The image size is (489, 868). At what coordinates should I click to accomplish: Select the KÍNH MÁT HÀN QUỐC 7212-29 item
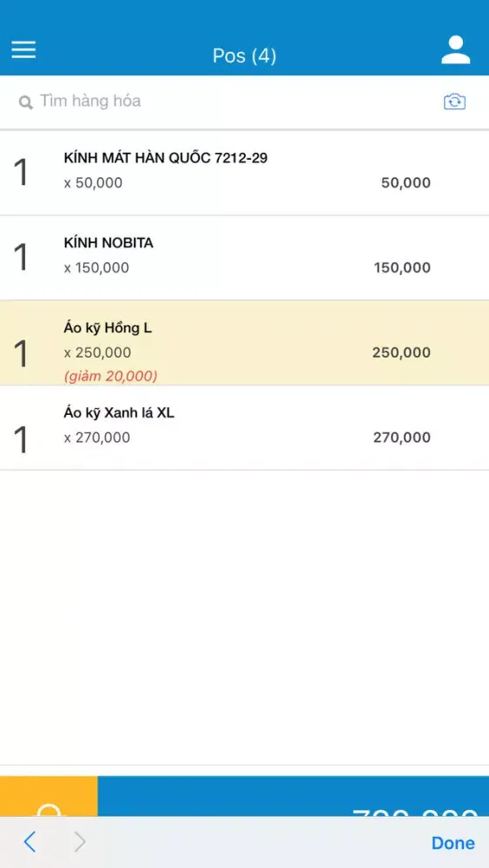tap(244, 173)
